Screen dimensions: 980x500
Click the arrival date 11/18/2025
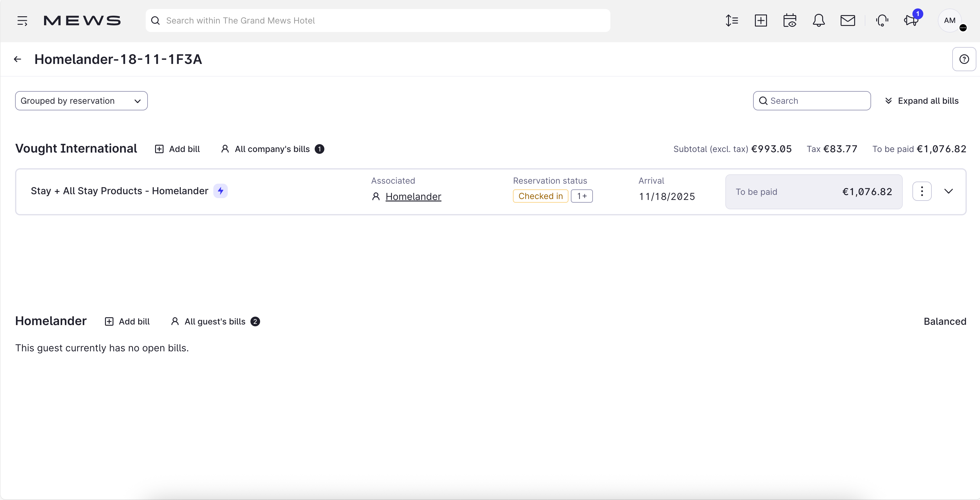tap(667, 197)
